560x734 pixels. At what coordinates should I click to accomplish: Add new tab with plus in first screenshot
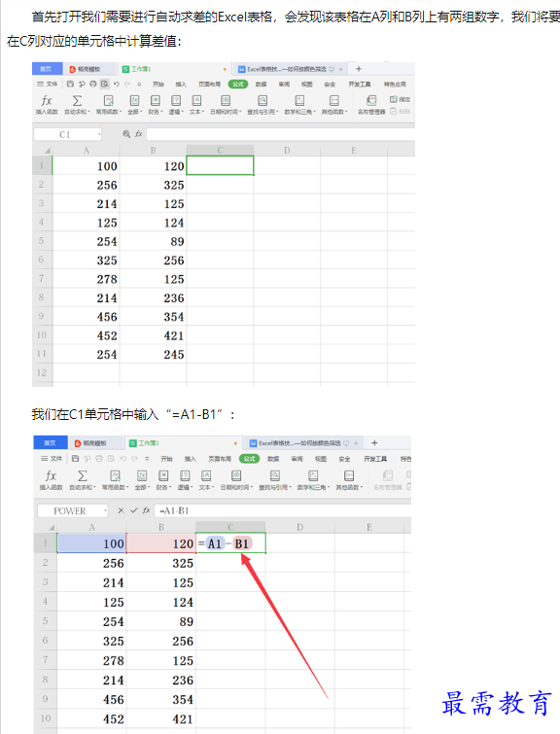359,69
